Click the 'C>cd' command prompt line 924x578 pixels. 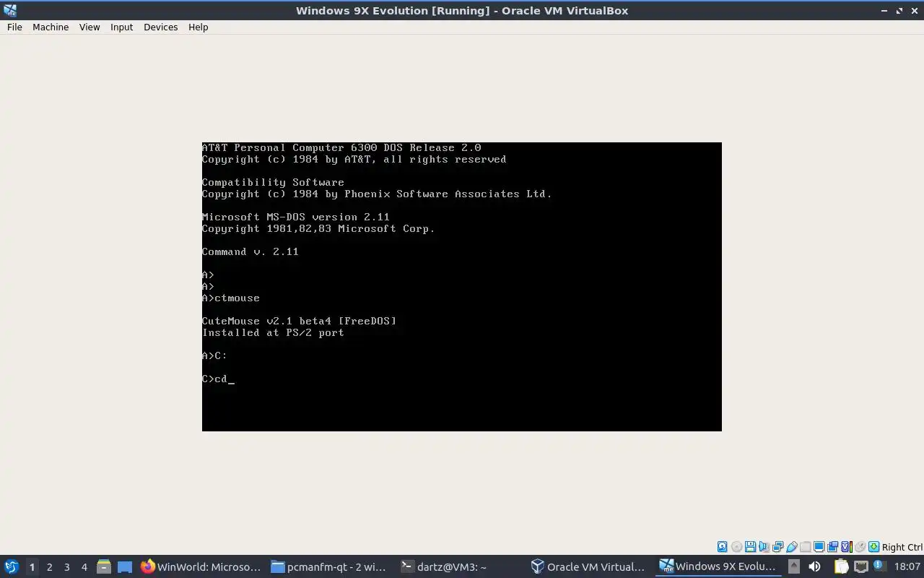[x=218, y=379]
